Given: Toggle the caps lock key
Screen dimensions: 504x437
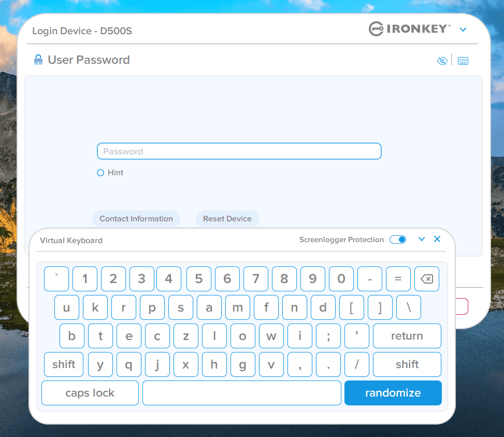Looking at the screenshot, I should (90, 393).
